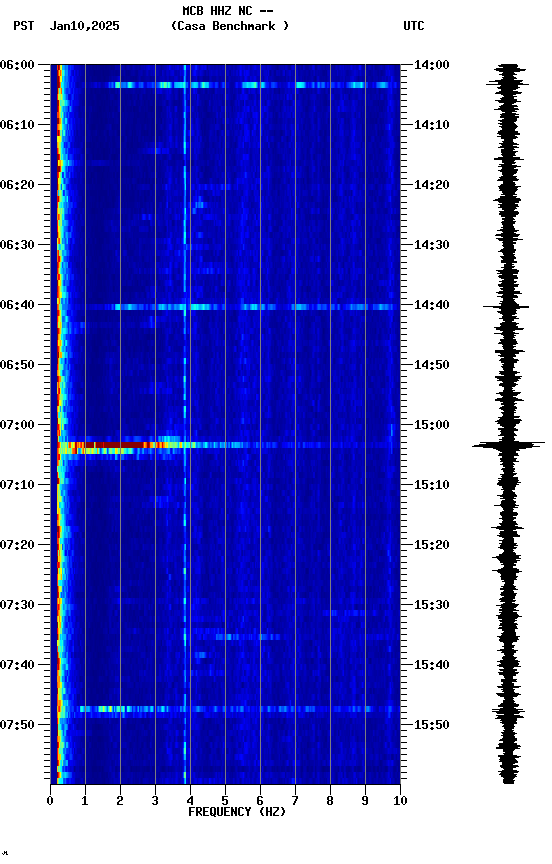Screen dimensions: 552x864
Task: Click the seismogram spike near 14:40 UTC
Action: [506, 306]
